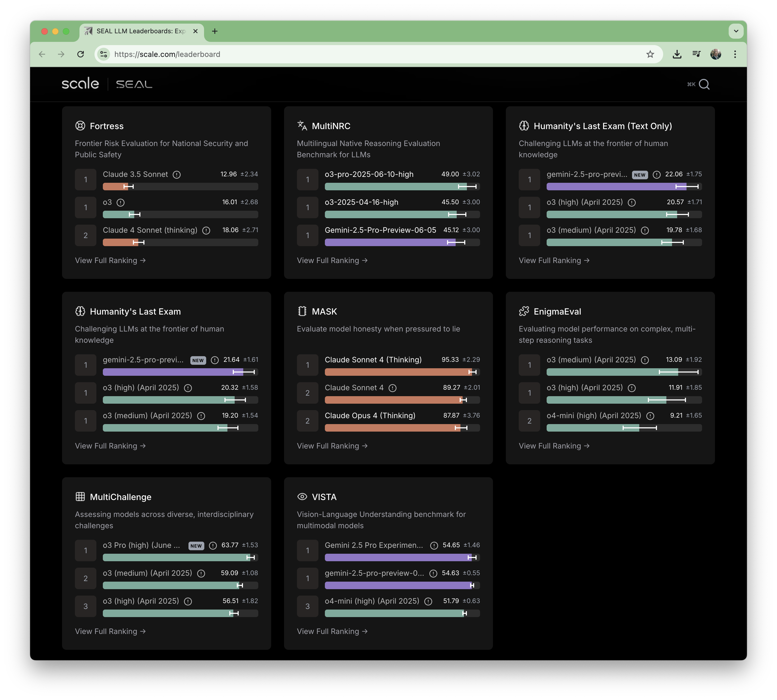The image size is (777, 700).
Task: View Full Ranking for MASK
Action: [x=332, y=446]
